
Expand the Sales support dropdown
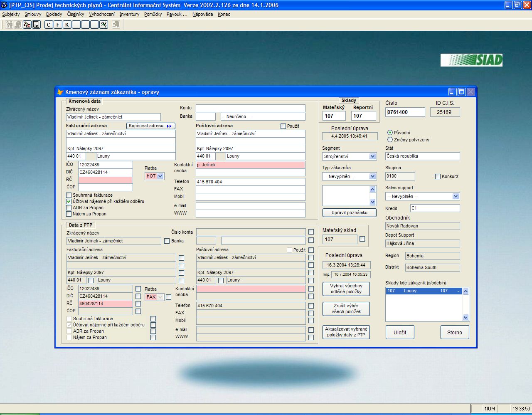click(x=456, y=196)
